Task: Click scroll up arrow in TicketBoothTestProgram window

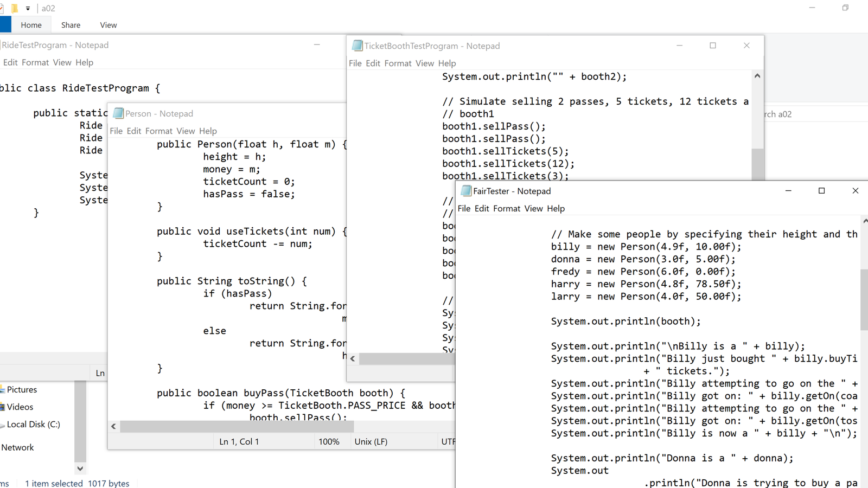Action: (757, 76)
